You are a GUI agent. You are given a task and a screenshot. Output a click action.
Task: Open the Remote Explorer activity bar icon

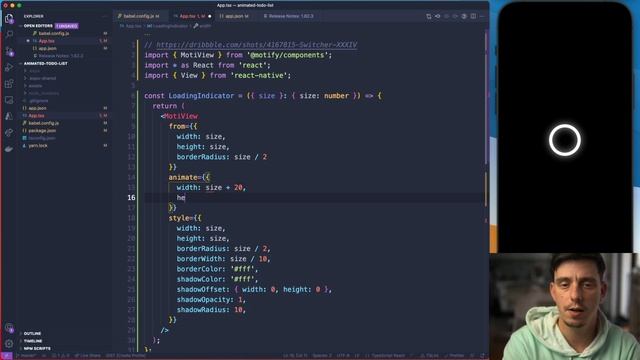pos(9,100)
